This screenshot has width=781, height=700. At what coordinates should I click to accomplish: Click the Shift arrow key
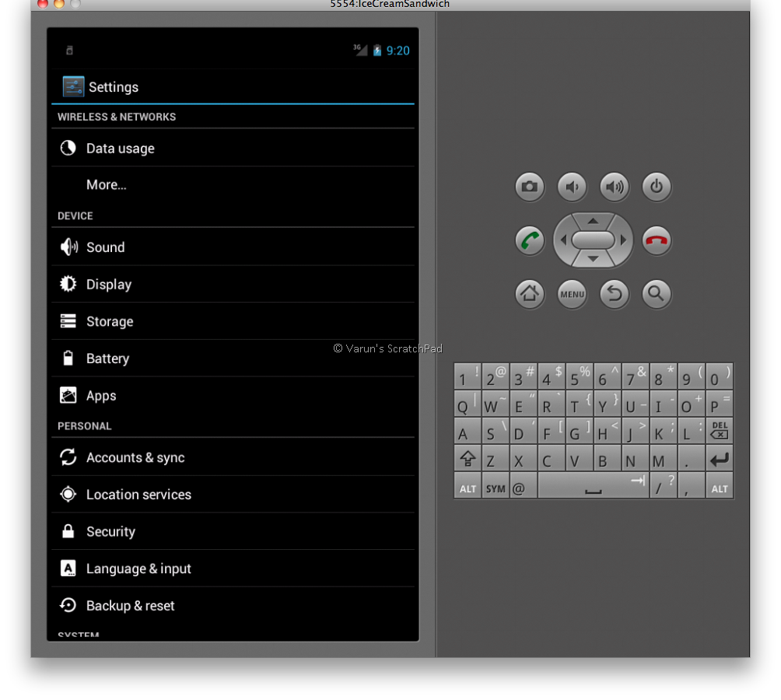coord(468,459)
